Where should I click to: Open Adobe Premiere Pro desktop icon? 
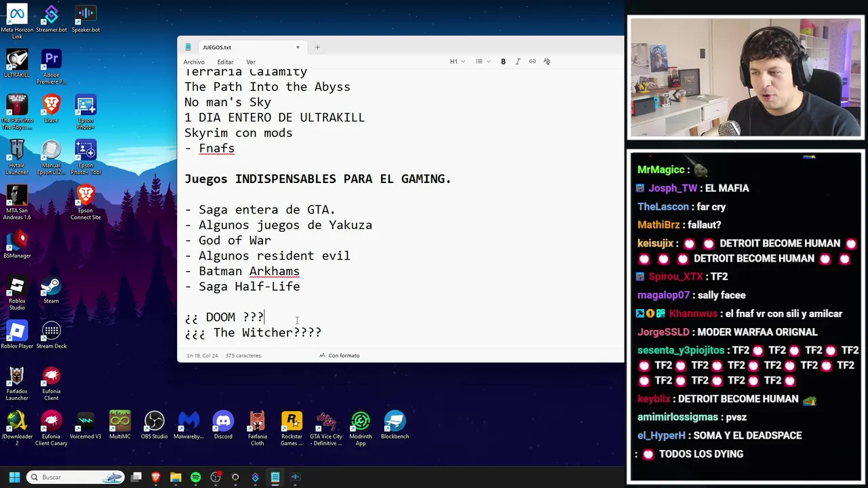(x=52, y=66)
